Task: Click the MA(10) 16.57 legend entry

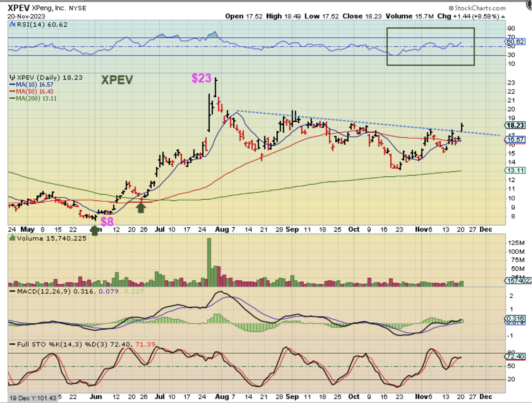Action: 34,85
